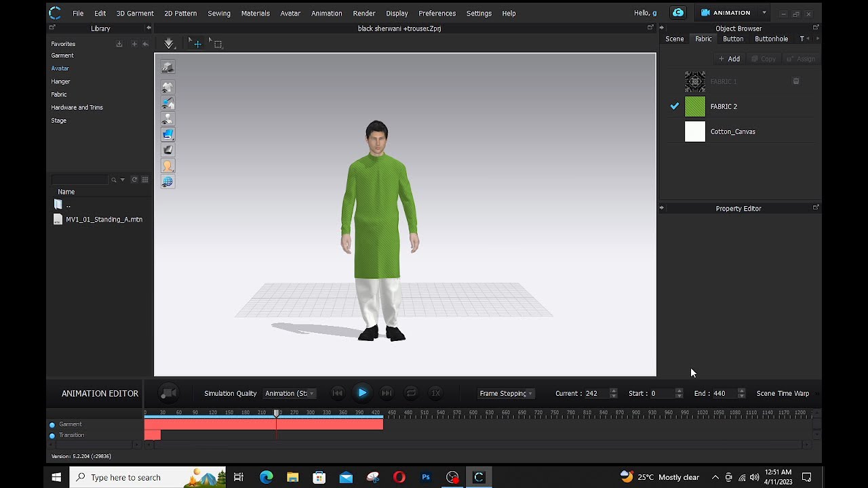This screenshot has width=868, height=488.
Task: Click the avatar skin render style icon
Action: point(167,165)
